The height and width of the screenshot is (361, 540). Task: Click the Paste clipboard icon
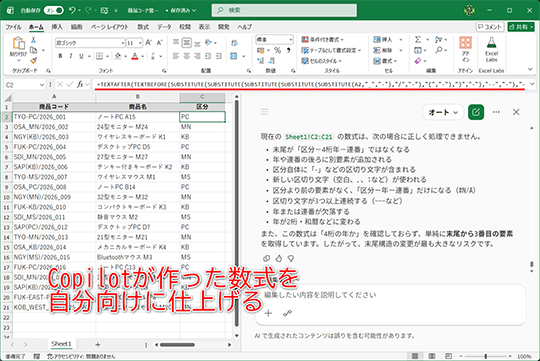pyautogui.click(x=19, y=44)
